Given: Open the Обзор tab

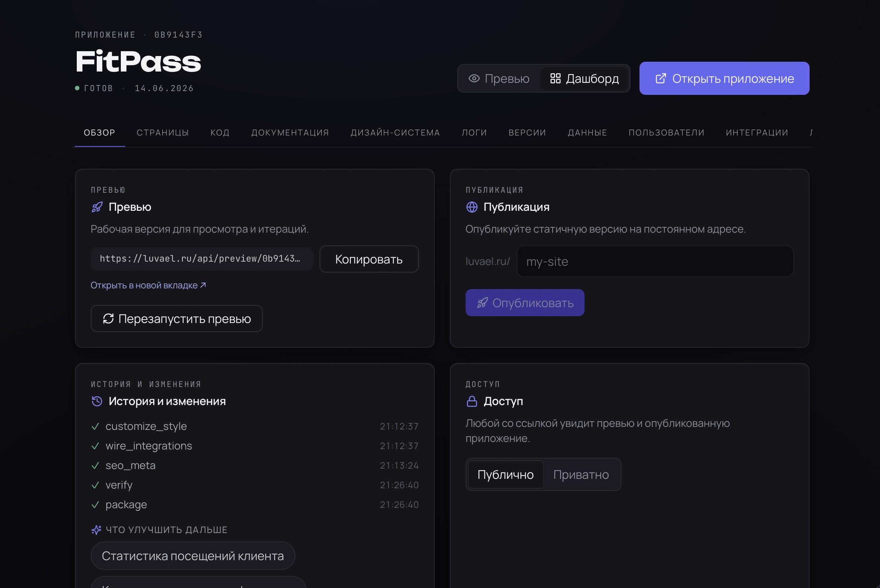Looking at the screenshot, I should tap(100, 133).
